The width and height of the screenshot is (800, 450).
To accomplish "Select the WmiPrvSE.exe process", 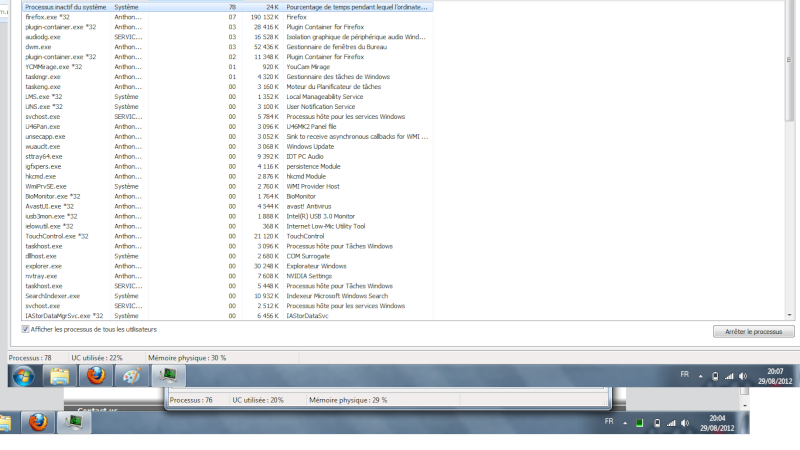I will pyautogui.click(x=228, y=186).
